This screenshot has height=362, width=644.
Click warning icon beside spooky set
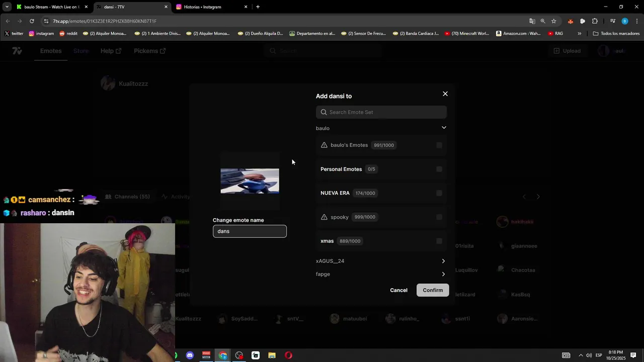324,217
